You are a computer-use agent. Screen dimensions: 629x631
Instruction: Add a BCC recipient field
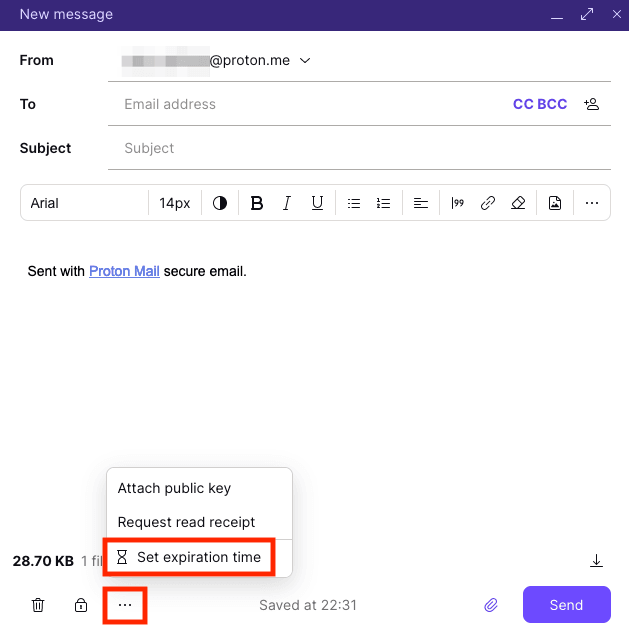[x=552, y=104]
